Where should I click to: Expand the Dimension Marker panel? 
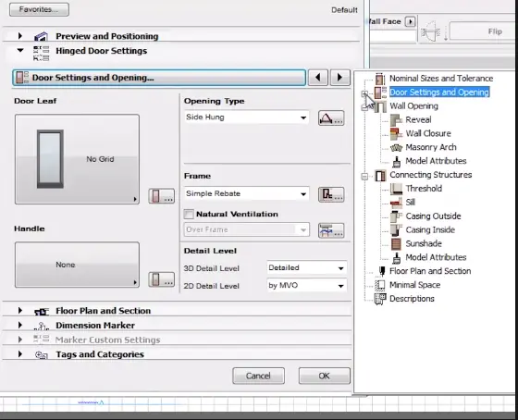click(x=20, y=325)
